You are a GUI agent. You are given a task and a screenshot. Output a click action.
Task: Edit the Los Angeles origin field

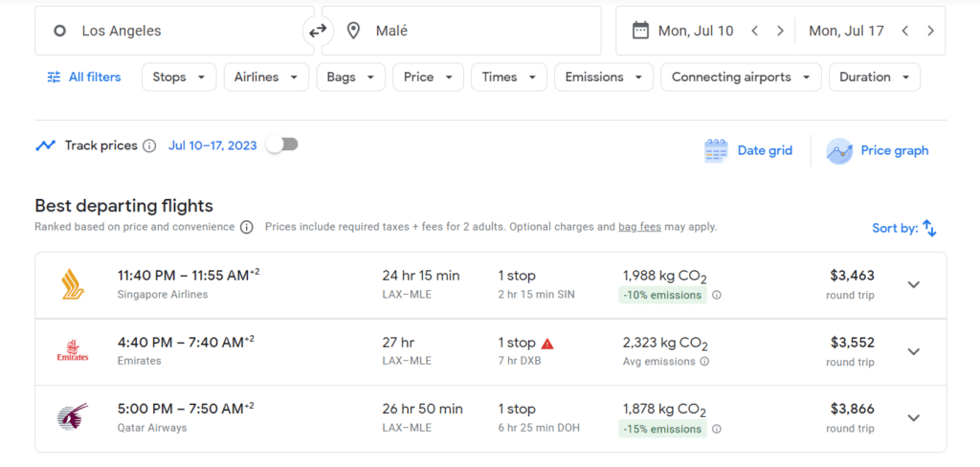(174, 31)
